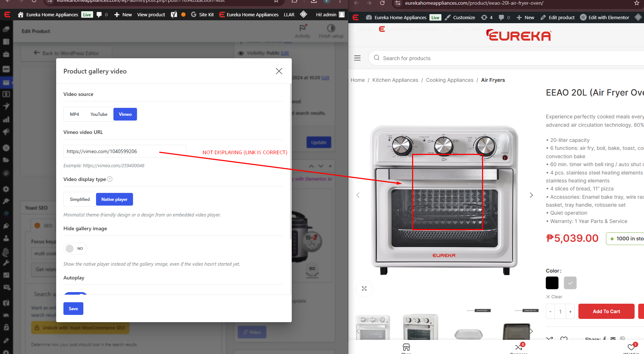Click the Yoast icon in left admin bar
Image resolution: width=644 pixels, height=354 pixels.
pos(174,14)
